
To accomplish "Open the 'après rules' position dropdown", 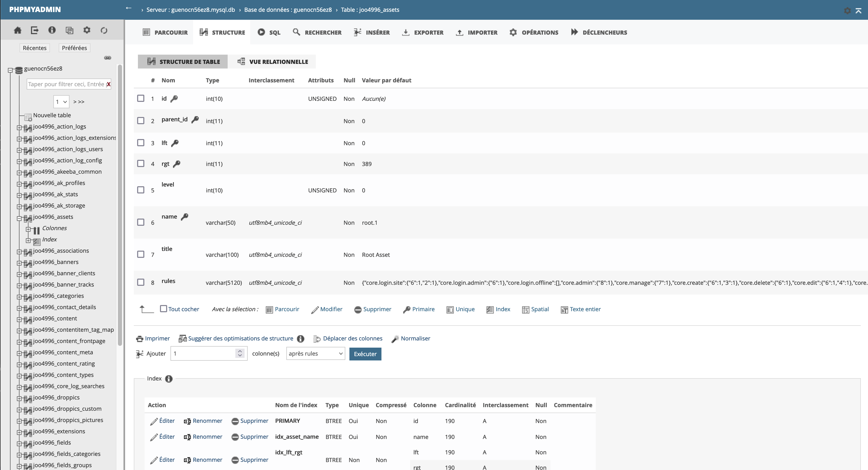I will (315, 353).
